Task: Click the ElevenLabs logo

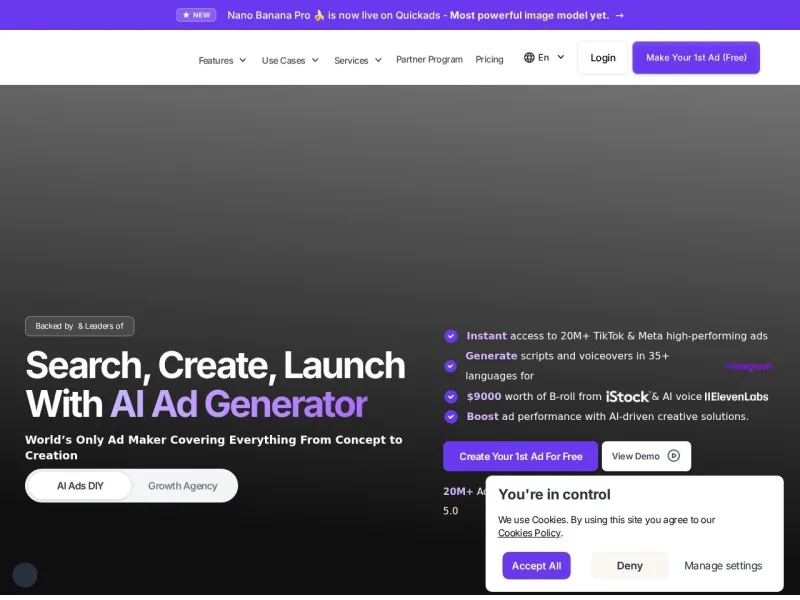Action: click(x=736, y=397)
